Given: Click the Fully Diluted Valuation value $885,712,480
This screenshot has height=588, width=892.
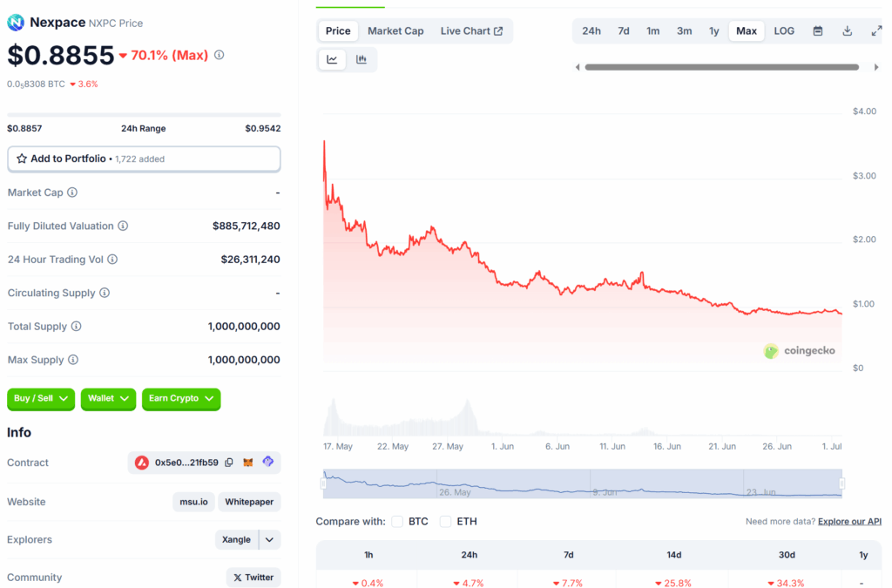Looking at the screenshot, I should (x=247, y=226).
